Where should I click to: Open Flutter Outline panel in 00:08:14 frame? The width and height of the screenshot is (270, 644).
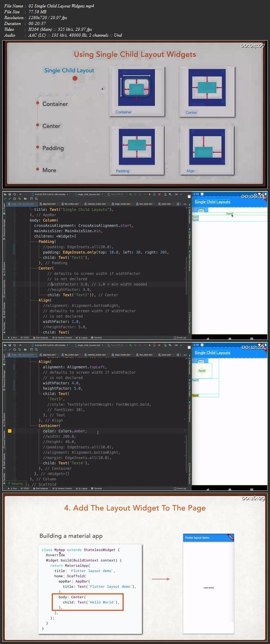(189, 238)
